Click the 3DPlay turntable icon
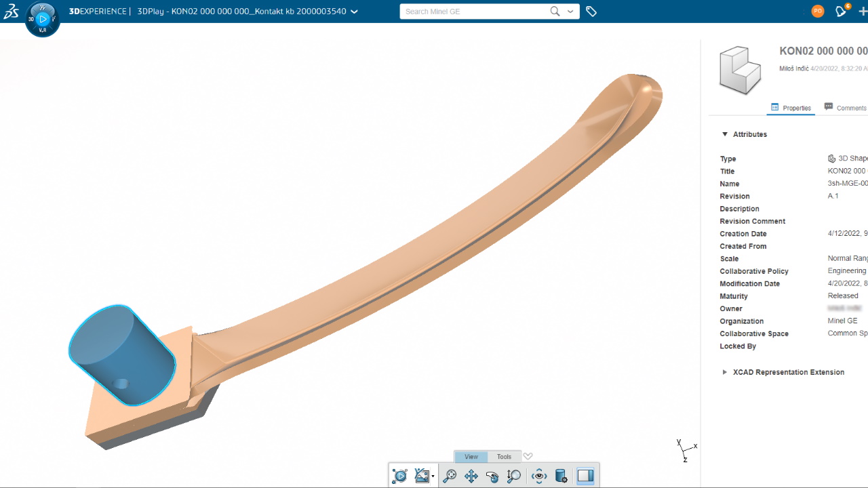This screenshot has width=868, height=488. pos(399,476)
